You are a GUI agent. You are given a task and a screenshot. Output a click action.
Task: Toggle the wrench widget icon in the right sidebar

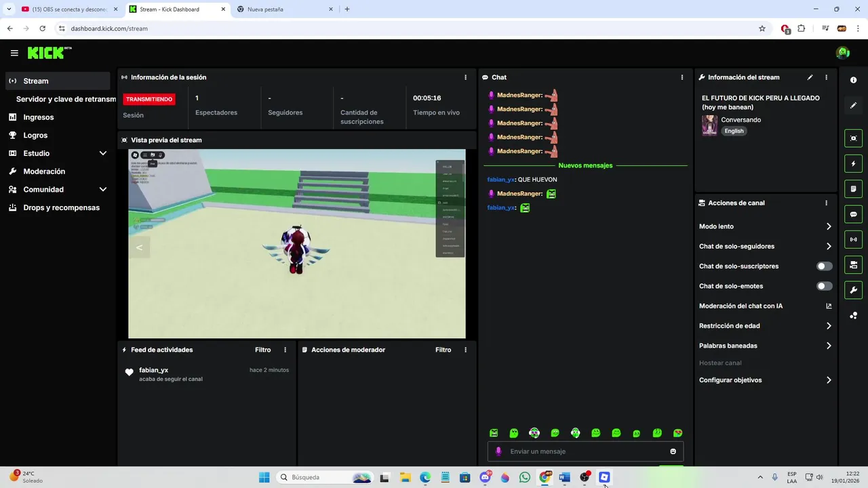tap(853, 290)
